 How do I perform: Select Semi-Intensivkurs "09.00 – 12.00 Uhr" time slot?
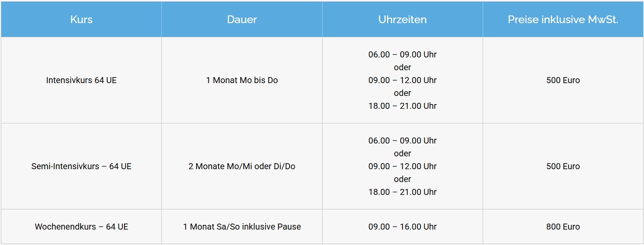402,166
